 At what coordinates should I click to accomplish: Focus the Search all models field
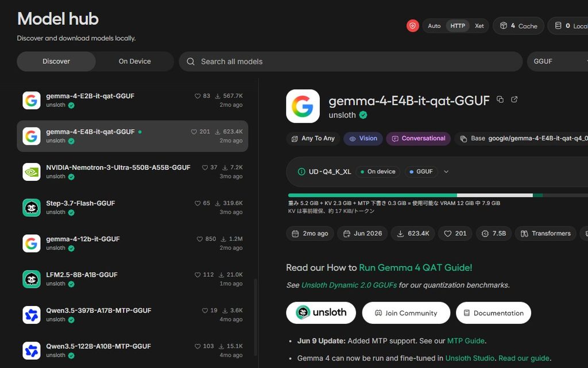(350, 61)
